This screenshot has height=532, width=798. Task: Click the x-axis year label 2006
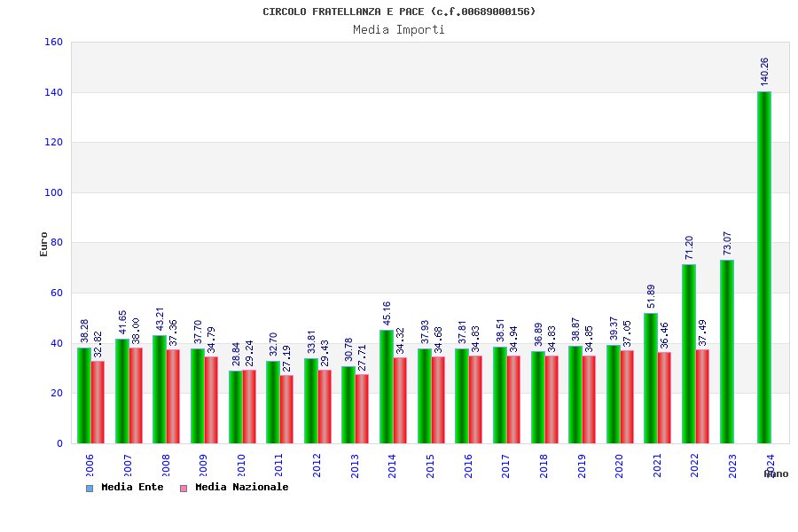(x=90, y=465)
